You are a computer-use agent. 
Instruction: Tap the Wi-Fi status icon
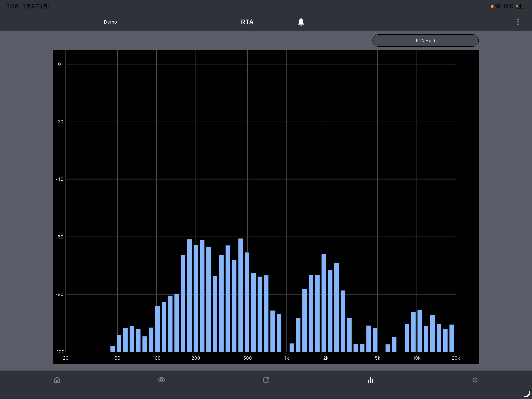(498, 6)
